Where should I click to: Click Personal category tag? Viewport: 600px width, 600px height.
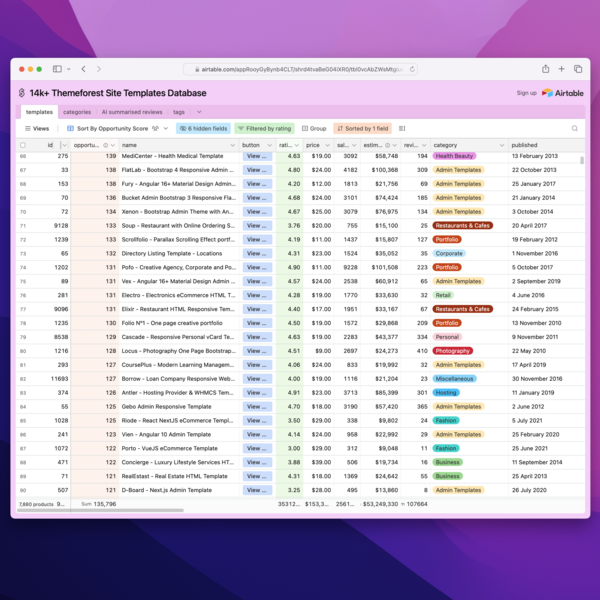[x=447, y=337]
